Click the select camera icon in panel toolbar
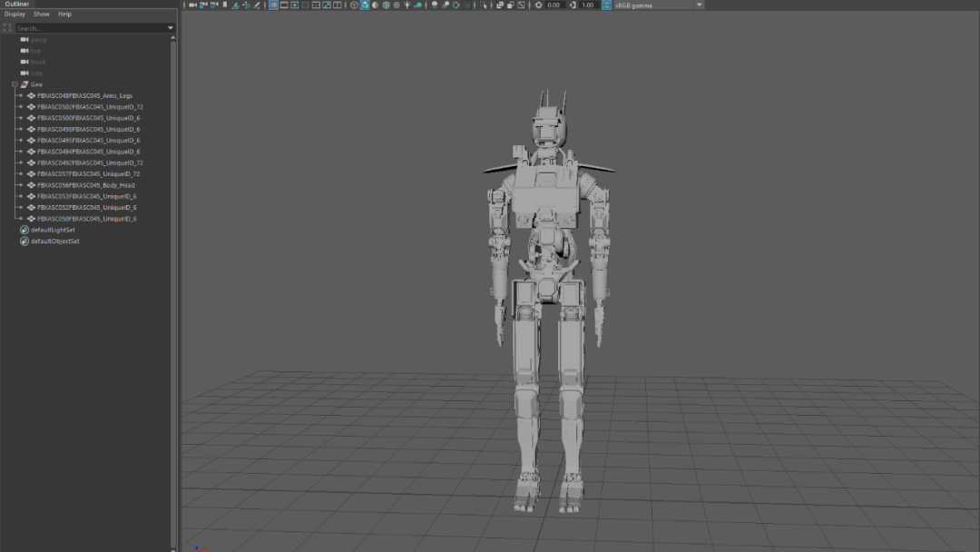 point(192,5)
